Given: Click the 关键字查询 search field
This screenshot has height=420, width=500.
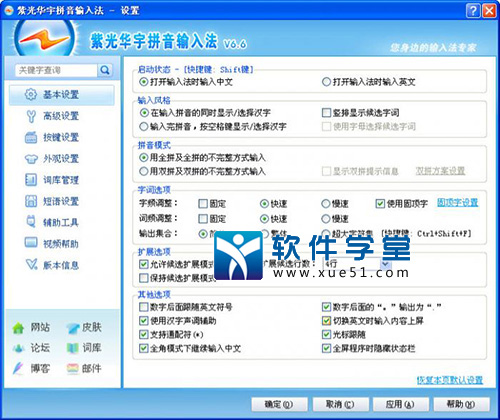Looking at the screenshot, I should (56, 70).
